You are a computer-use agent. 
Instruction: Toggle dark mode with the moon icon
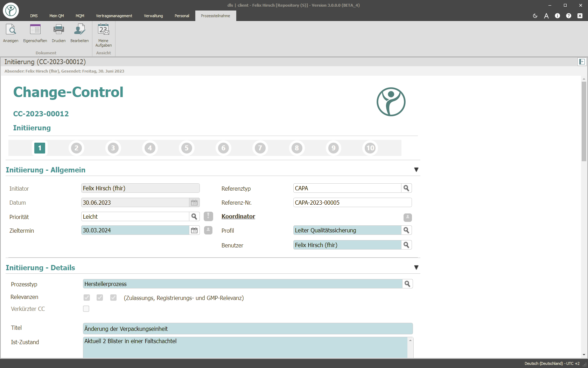click(535, 16)
